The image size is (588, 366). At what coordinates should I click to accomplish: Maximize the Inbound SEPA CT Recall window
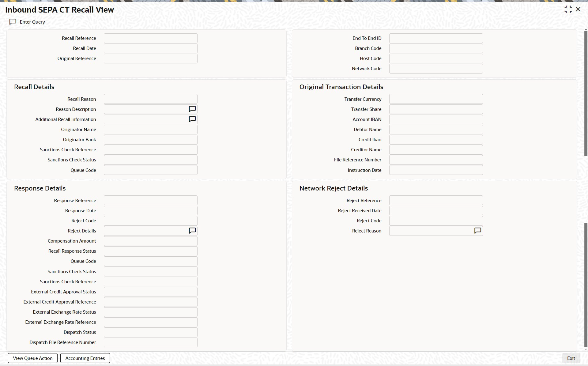point(568,9)
